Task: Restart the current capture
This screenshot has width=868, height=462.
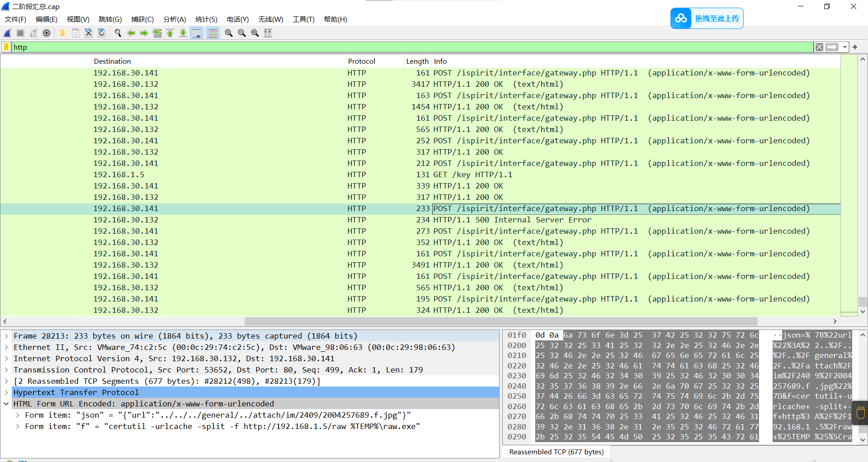Action: [33, 33]
